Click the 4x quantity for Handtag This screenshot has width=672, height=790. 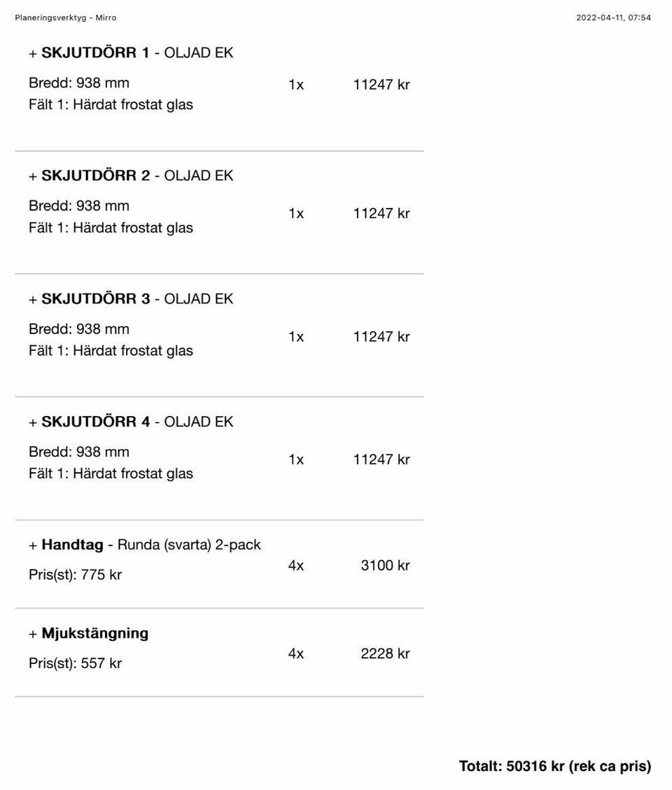click(295, 565)
